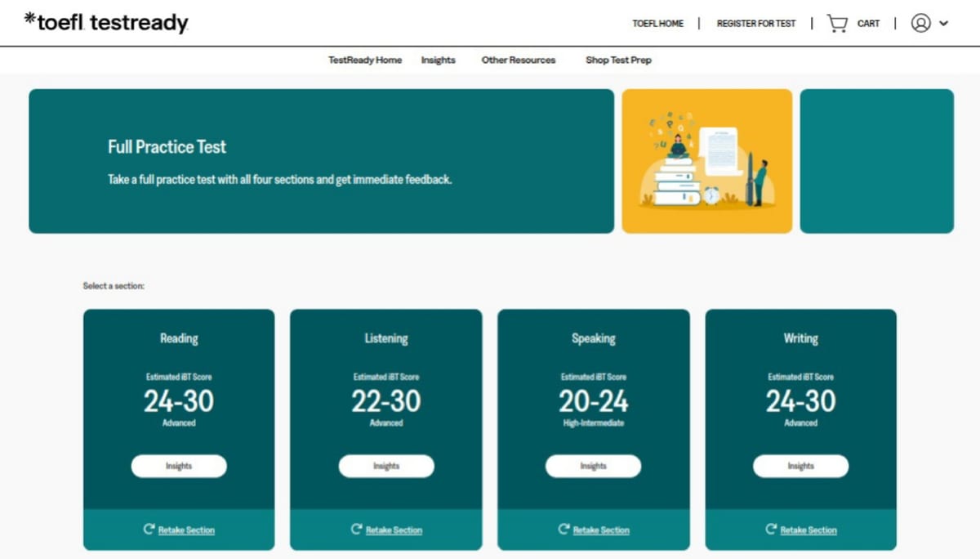This screenshot has height=559, width=980.
Task: Retake Section for Reading
Action: click(x=186, y=530)
